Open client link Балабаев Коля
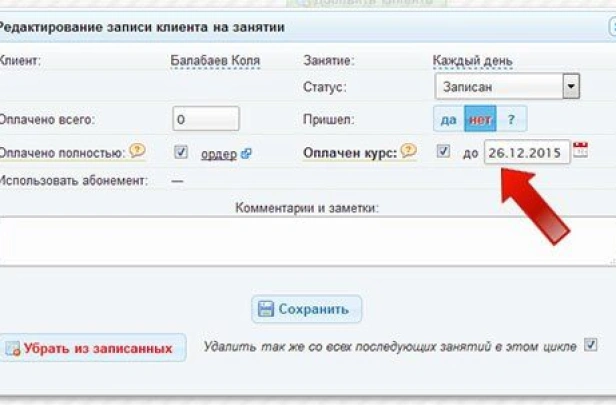 pos(215,61)
